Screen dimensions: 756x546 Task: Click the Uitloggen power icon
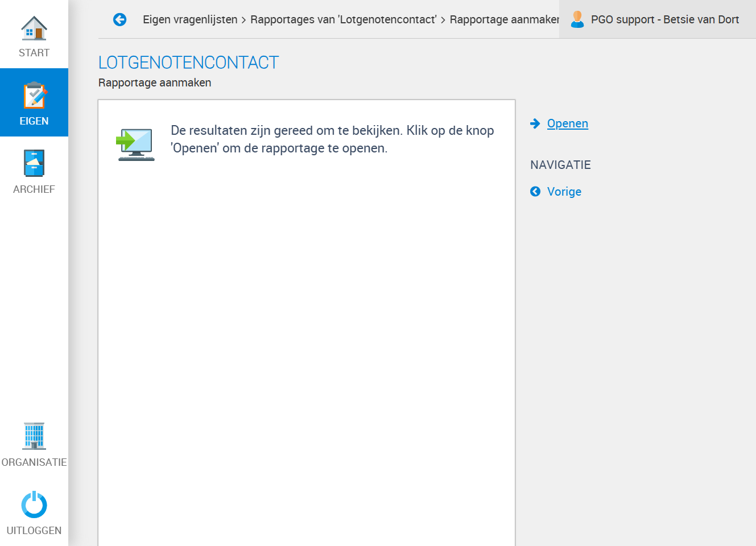tap(34, 504)
